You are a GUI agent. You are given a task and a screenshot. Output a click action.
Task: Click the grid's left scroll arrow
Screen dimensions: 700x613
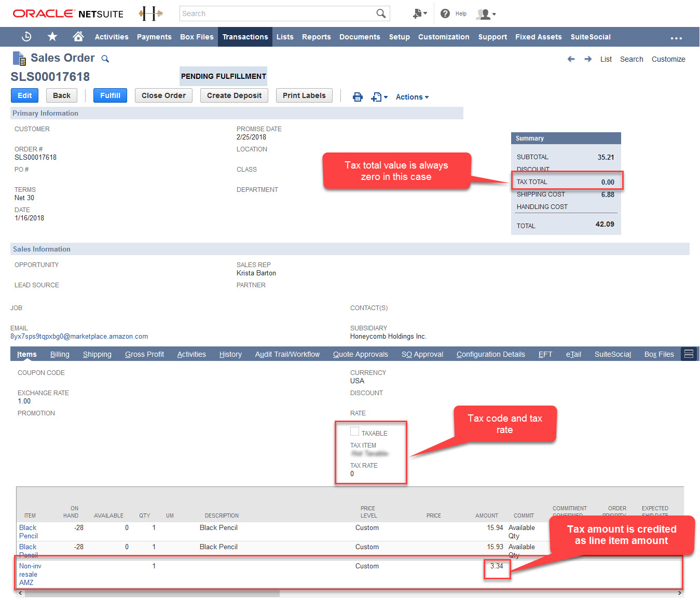[x=20, y=593]
